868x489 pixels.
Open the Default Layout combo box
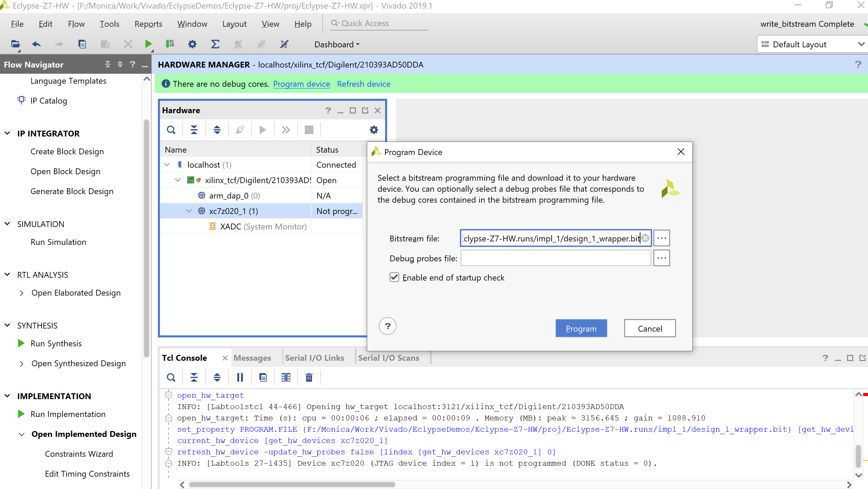[812, 44]
